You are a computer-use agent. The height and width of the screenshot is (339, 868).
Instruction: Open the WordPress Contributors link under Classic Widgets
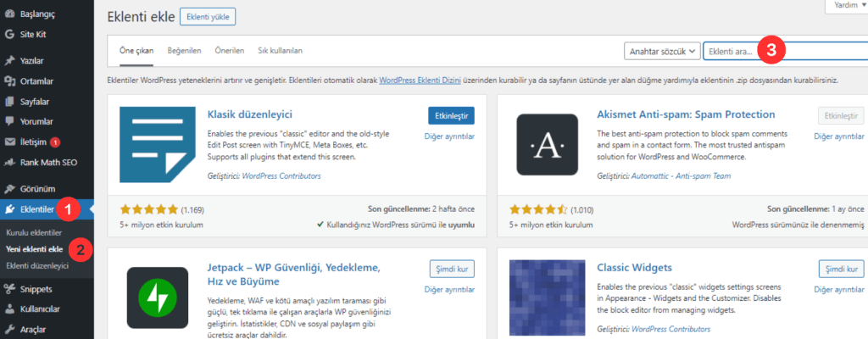click(671, 329)
